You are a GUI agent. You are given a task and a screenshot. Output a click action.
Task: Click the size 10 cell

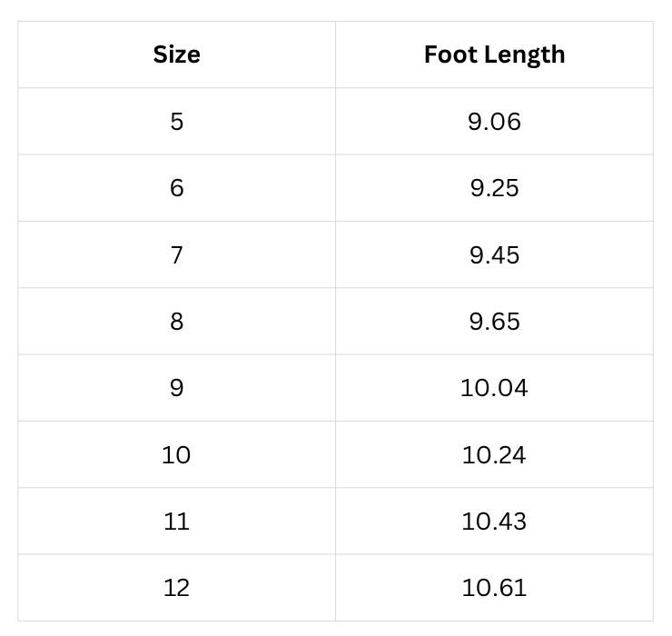tap(176, 454)
